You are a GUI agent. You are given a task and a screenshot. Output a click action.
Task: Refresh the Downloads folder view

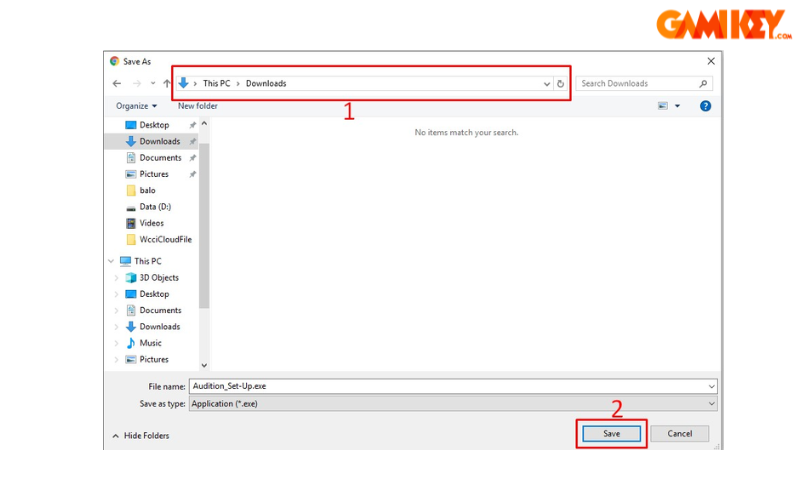(560, 84)
